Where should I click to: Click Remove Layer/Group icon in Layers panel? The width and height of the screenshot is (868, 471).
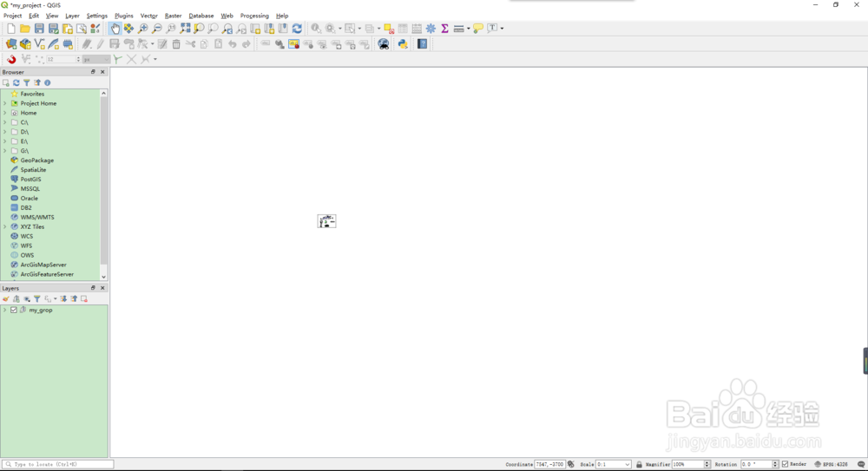[x=84, y=299]
